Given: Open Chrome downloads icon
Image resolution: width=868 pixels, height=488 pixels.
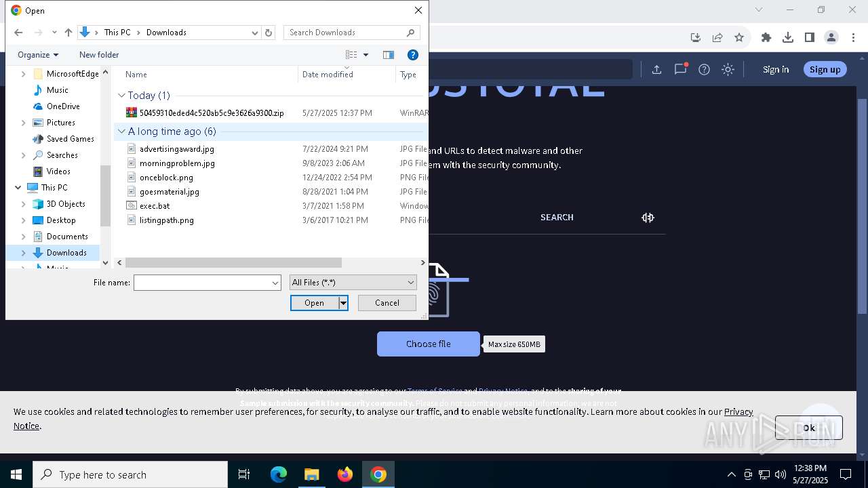Looking at the screenshot, I should (x=788, y=37).
